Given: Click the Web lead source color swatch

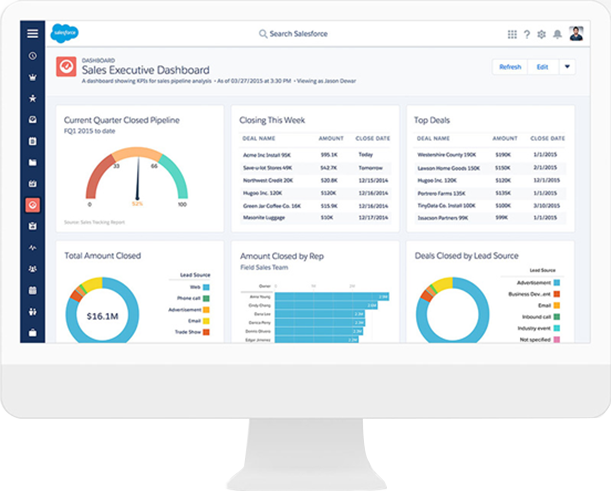Looking at the screenshot, I should (206, 287).
